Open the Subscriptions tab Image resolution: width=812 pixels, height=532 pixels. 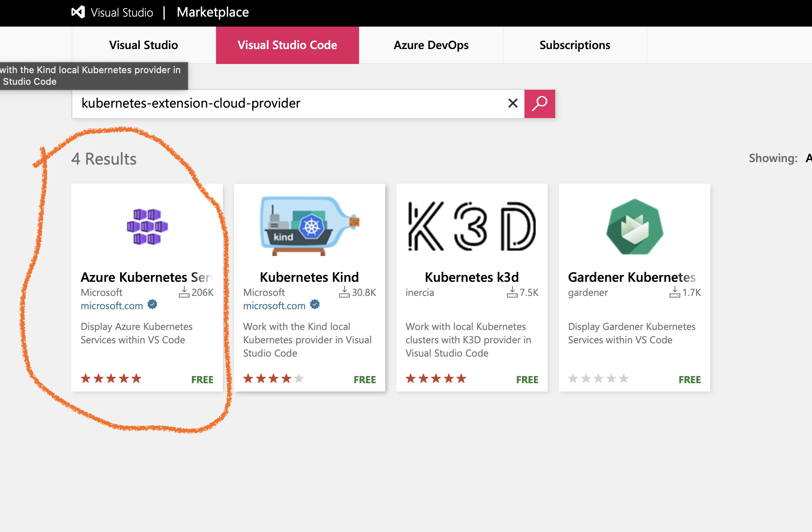575,45
